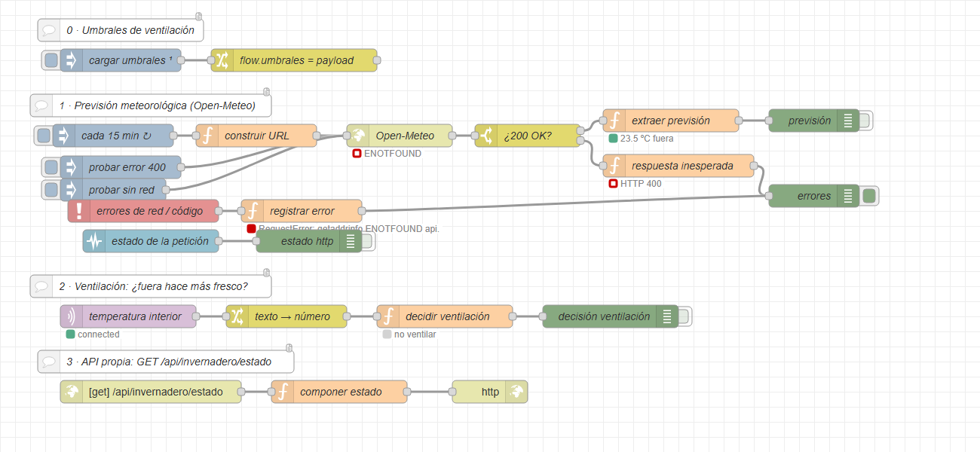Click the change icon on flow.umbrales node
Screen dimensions: 980x452
coord(222,60)
